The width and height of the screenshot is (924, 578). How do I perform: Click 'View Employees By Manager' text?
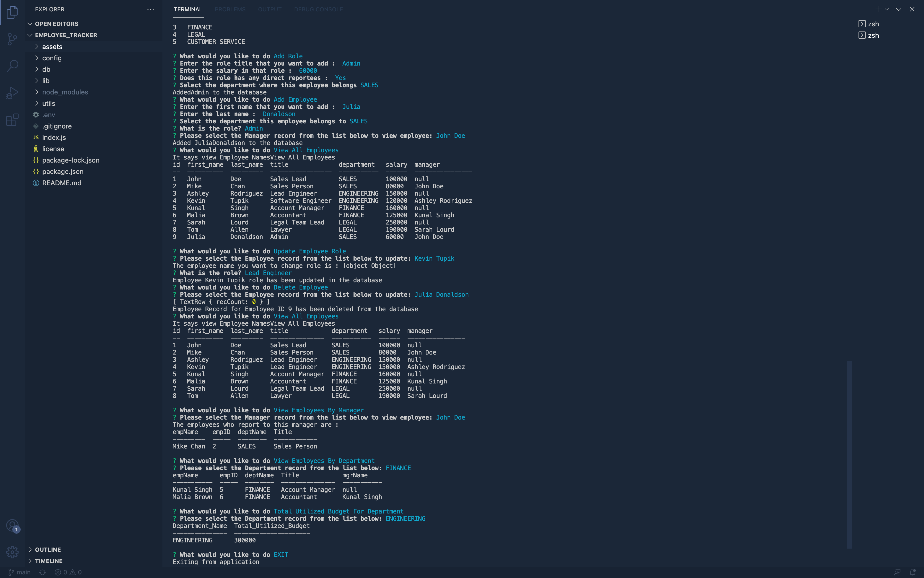pos(318,410)
